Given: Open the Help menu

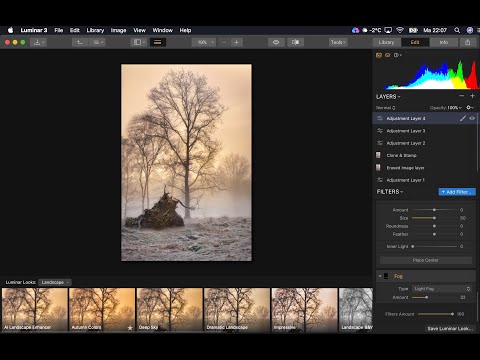Looking at the screenshot, I should (185, 30).
